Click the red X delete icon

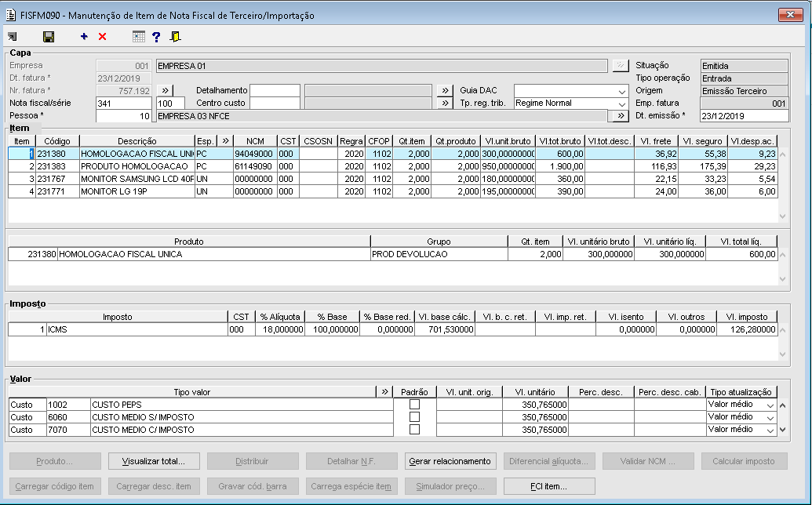tap(102, 37)
